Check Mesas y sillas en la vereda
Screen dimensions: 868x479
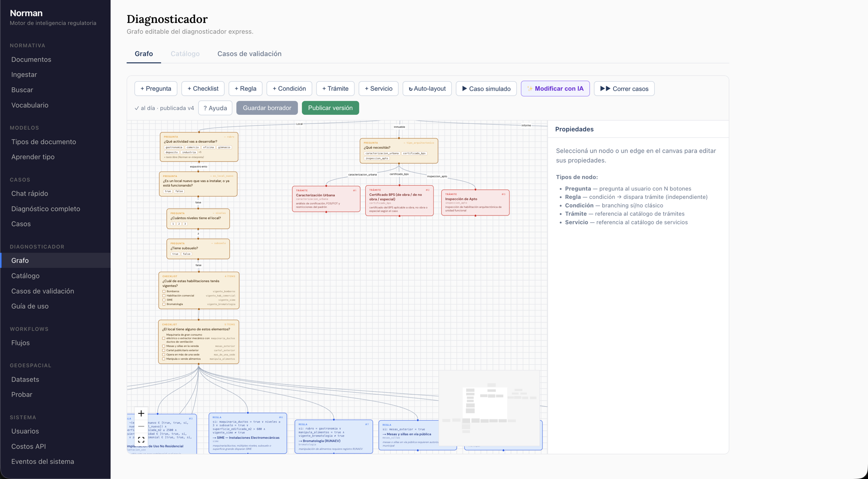tap(164, 346)
